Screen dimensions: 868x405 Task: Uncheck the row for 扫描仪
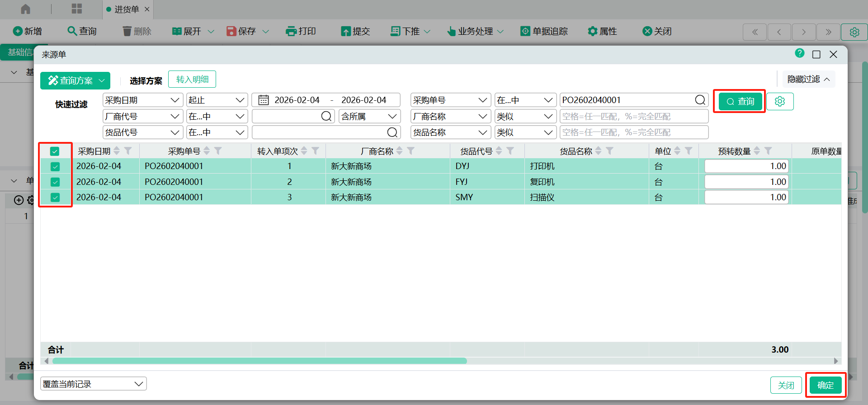click(x=55, y=198)
